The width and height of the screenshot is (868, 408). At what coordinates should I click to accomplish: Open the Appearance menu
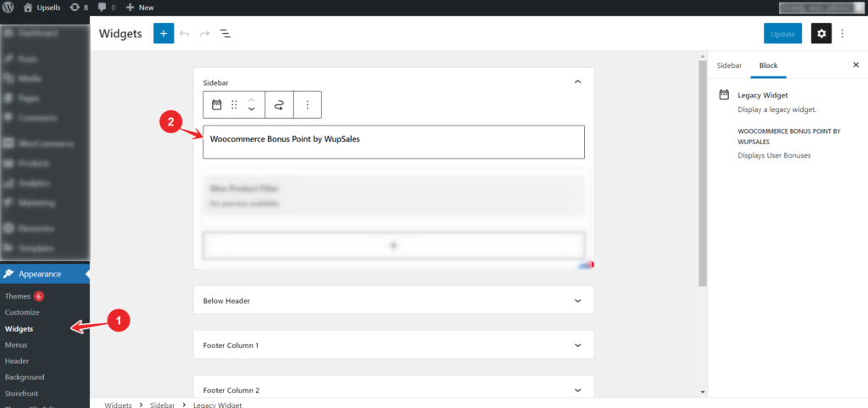point(45,274)
